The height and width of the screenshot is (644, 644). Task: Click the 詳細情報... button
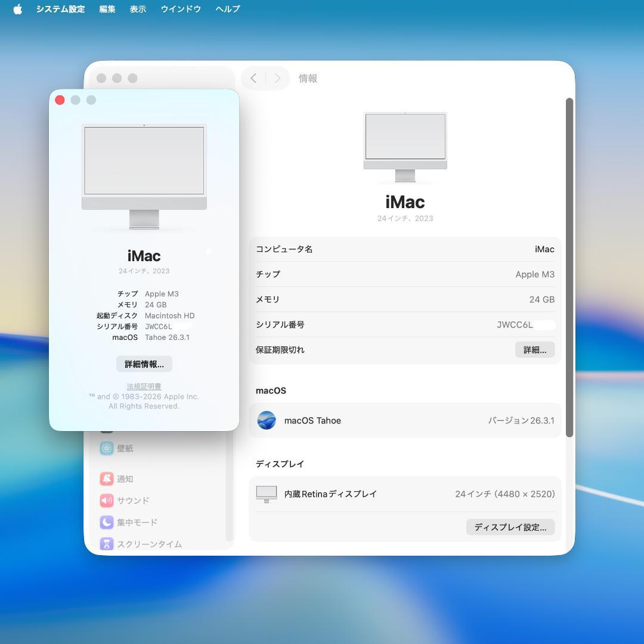click(x=144, y=364)
